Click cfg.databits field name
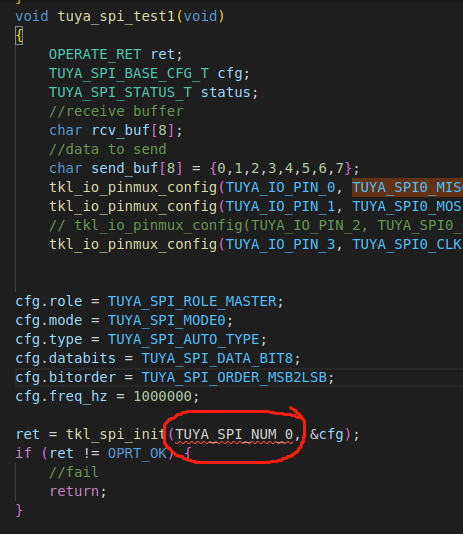This screenshot has width=463, height=534. [x=66, y=359]
